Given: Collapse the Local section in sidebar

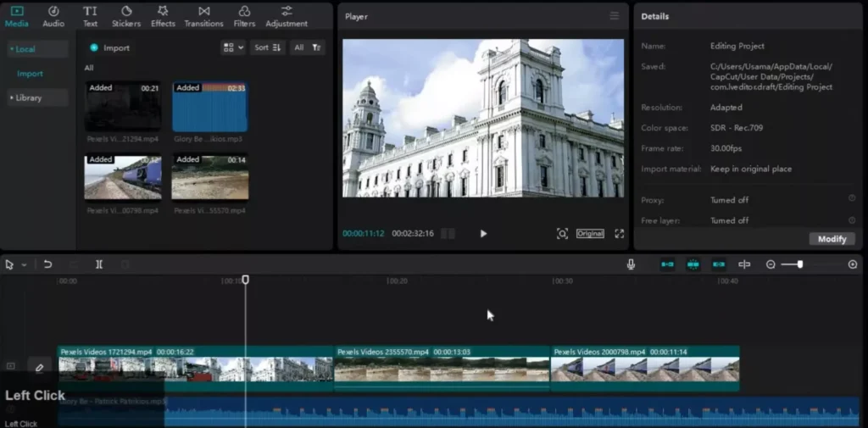Looking at the screenshot, I should tap(37, 48).
